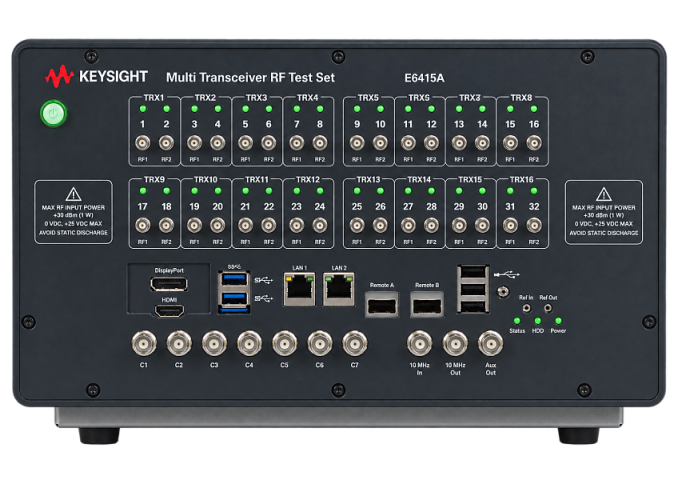Click the Status indicator LED
The width and height of the screenshot is (678, 480).
(x=517, y=321)
